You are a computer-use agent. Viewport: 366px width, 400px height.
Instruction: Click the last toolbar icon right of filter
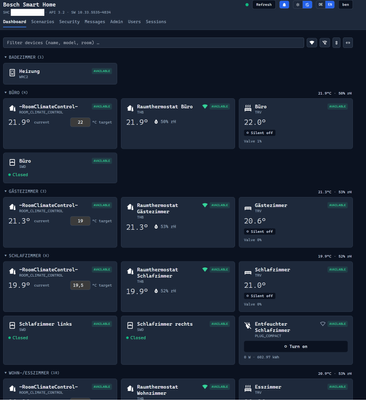coord(348,43)
